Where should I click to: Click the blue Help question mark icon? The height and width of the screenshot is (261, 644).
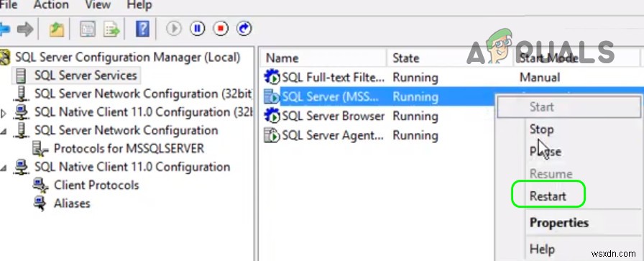pos(142,29)
